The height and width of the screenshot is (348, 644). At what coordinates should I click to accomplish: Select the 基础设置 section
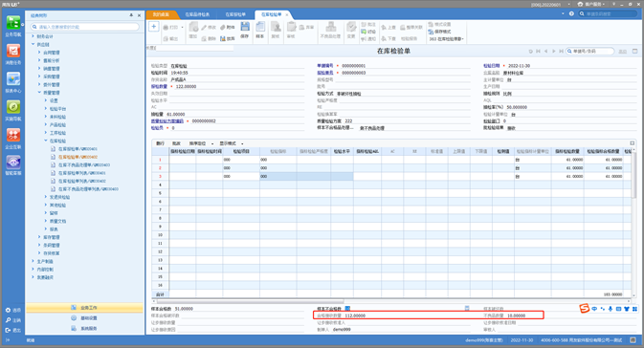[84, 318]
